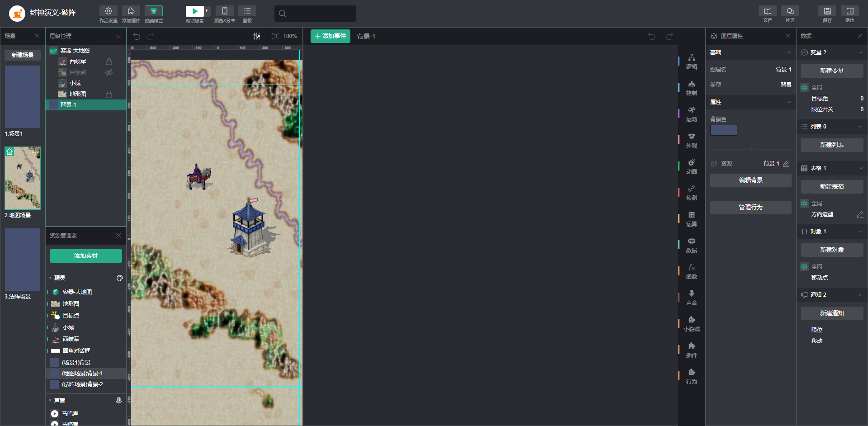Open the 逻辑 logic blocks category
868x426 pixels.
coord(692,62)
